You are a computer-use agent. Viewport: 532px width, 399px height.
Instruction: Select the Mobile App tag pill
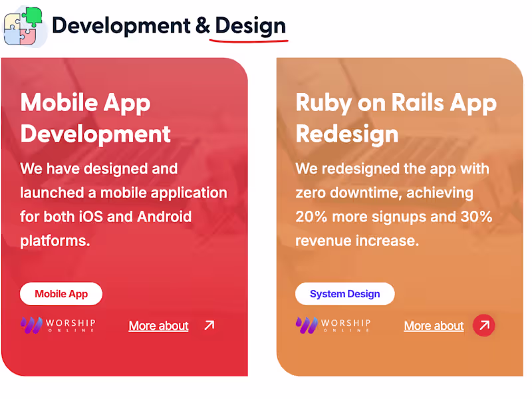[x=61, y=293]
